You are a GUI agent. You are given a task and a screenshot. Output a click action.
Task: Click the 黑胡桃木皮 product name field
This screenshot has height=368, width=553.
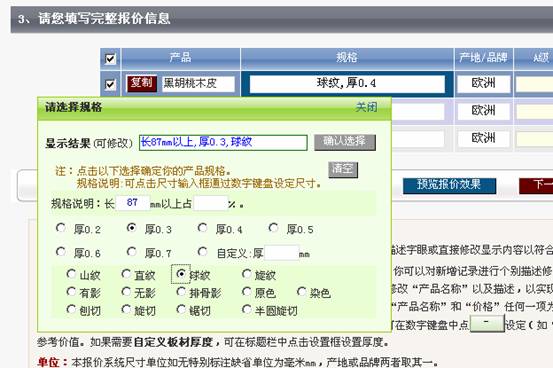pos(198,84)
